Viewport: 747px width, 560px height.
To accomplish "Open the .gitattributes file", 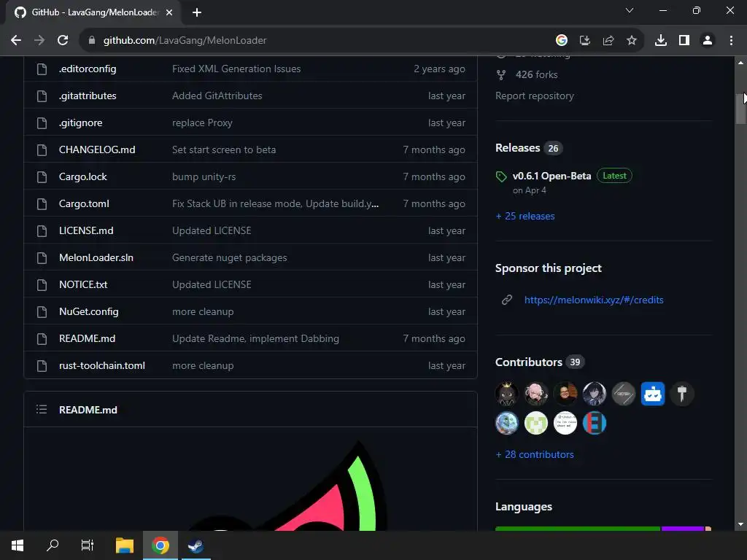I will click(88, 96).
